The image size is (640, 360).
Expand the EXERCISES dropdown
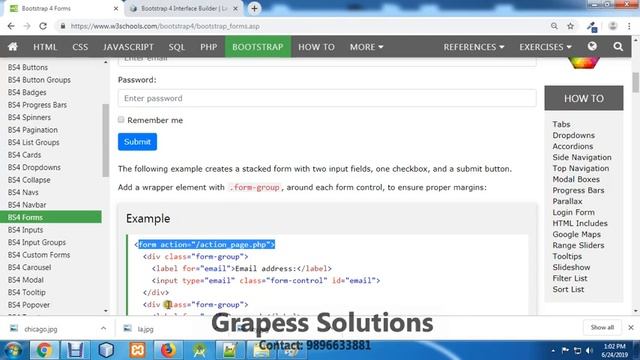545,47
